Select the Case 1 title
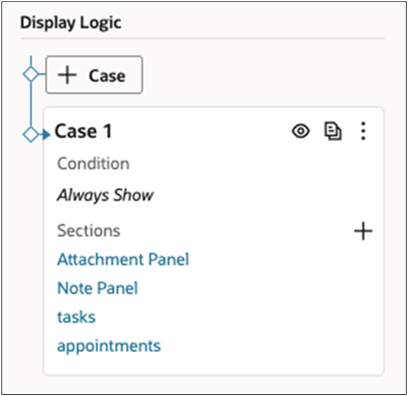408x396 pixels. click(83, 131)
